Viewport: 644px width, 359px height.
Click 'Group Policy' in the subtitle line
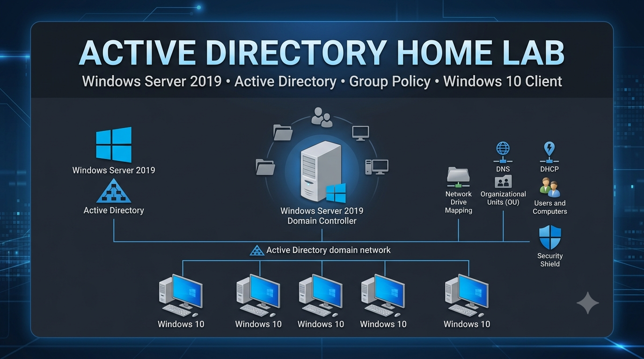390,81
